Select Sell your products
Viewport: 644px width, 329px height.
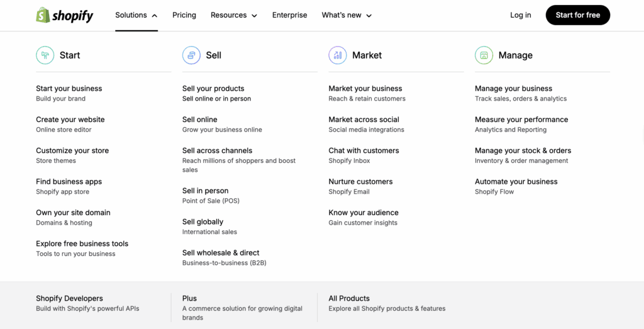pos(213,88)
